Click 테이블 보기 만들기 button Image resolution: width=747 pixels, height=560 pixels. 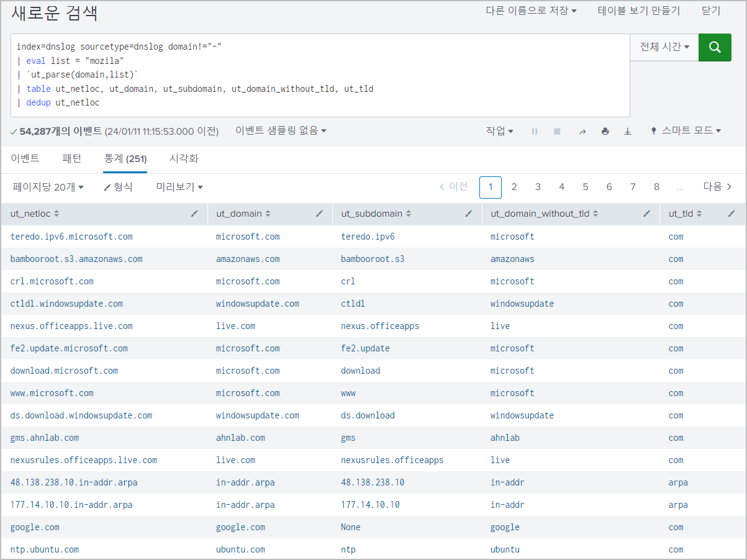[639, 11]
